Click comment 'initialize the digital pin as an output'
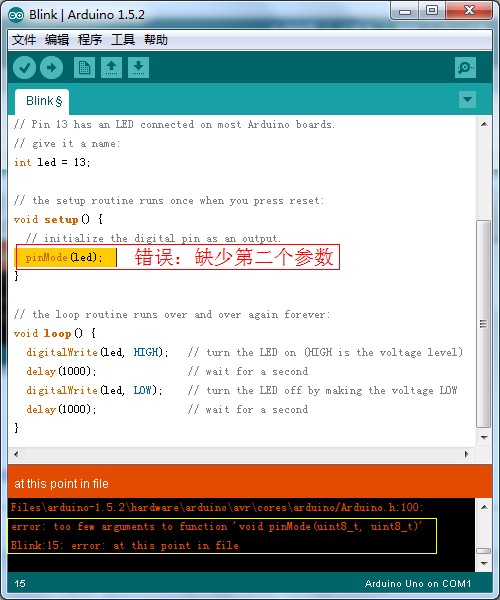 click(153, 238)
